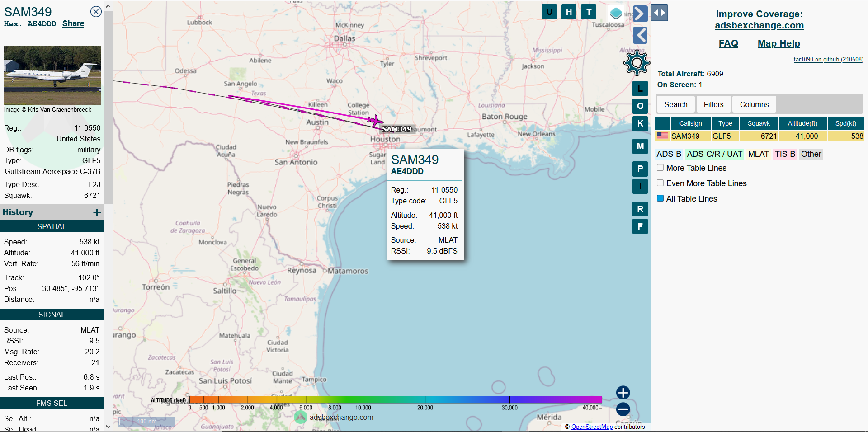Click the M map button
Viewport: 868px width, 432px height.
[x=640, y=146]
